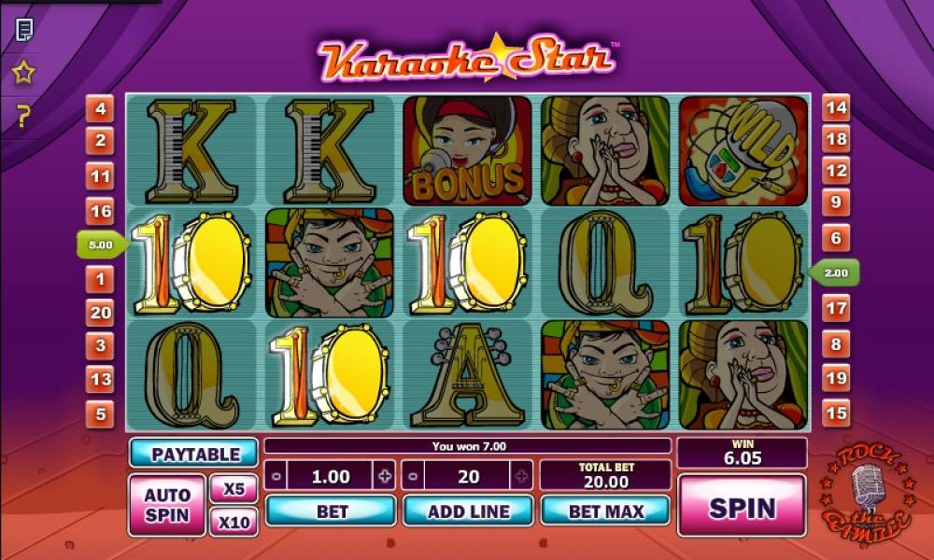Open the PAYTABLE
The height and width of the screenshot is (560, 934).
click(193, 455)
